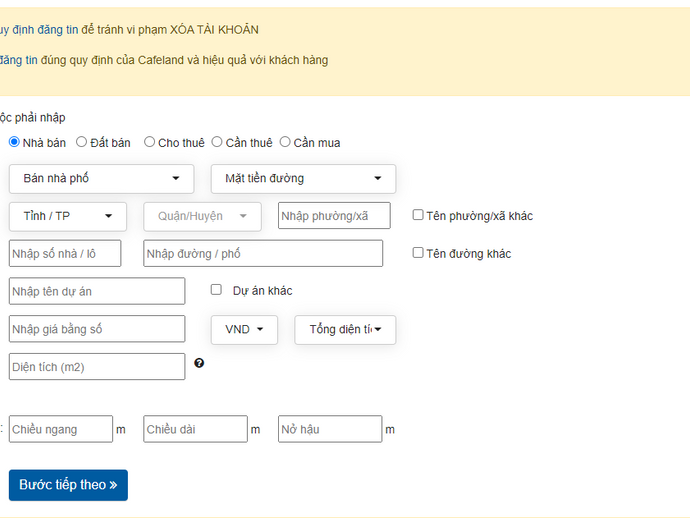The height and width of the screenshot is (518, 690).
Task: Open the VND currency dropdown
Action: [244, 329]
